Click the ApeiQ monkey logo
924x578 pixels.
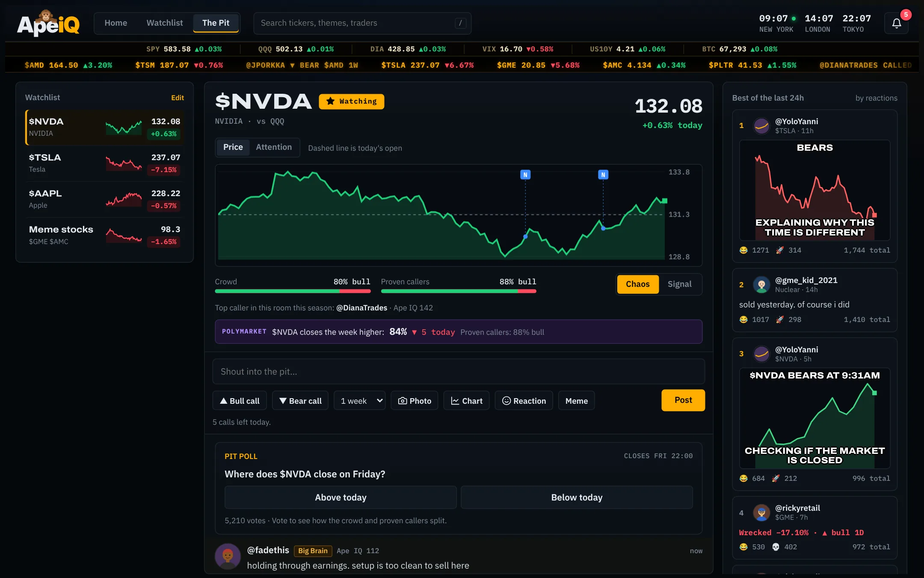[x=48, y=23]
